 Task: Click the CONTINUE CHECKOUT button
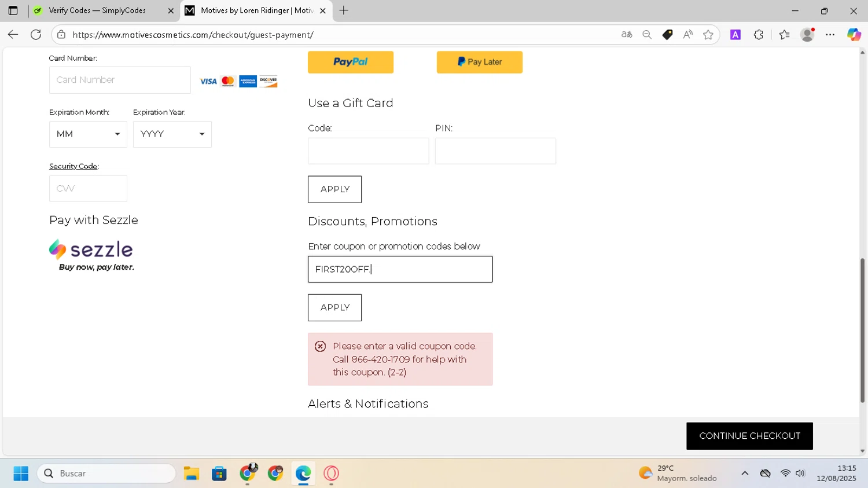749,436
